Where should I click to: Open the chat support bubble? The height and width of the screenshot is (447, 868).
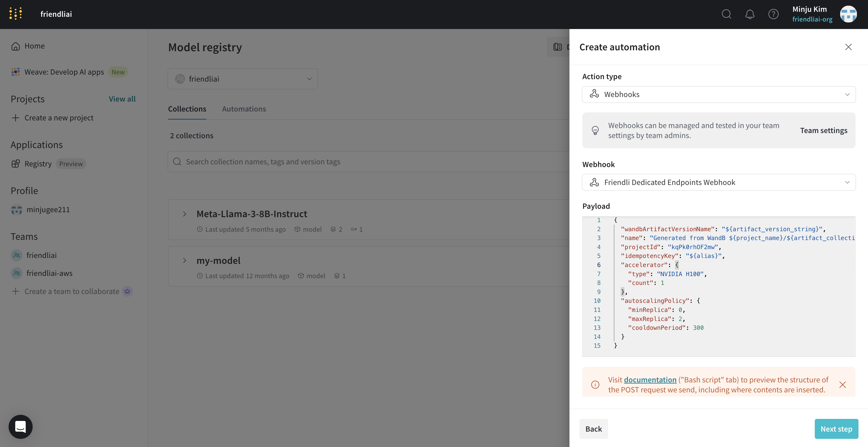click(20, 426)
